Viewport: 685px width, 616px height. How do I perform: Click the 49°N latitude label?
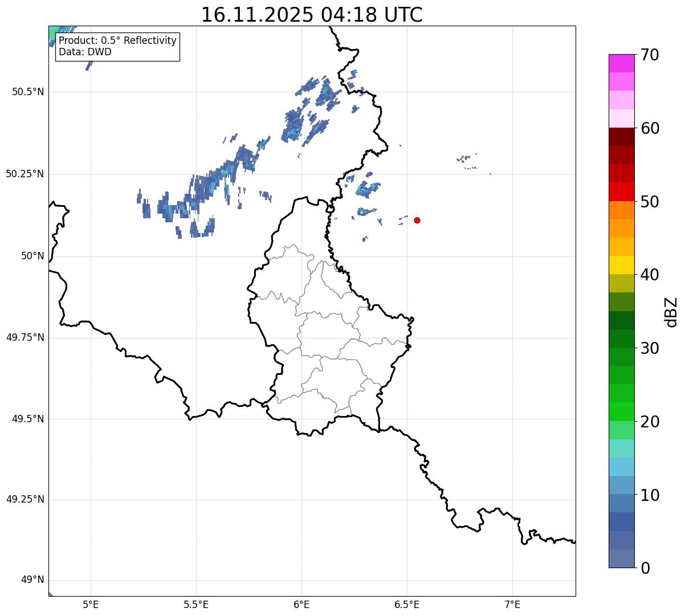[x=33, y=581]
